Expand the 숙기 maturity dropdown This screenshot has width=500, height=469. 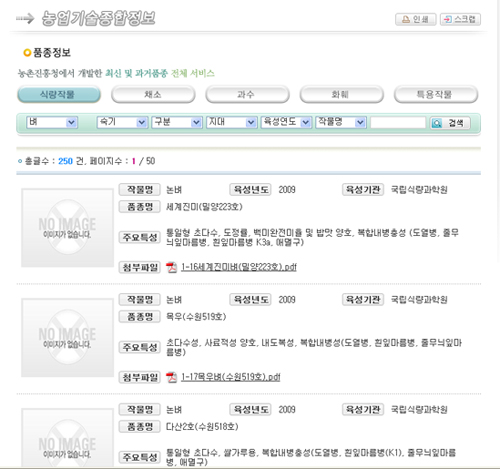(x=122, y=122)
